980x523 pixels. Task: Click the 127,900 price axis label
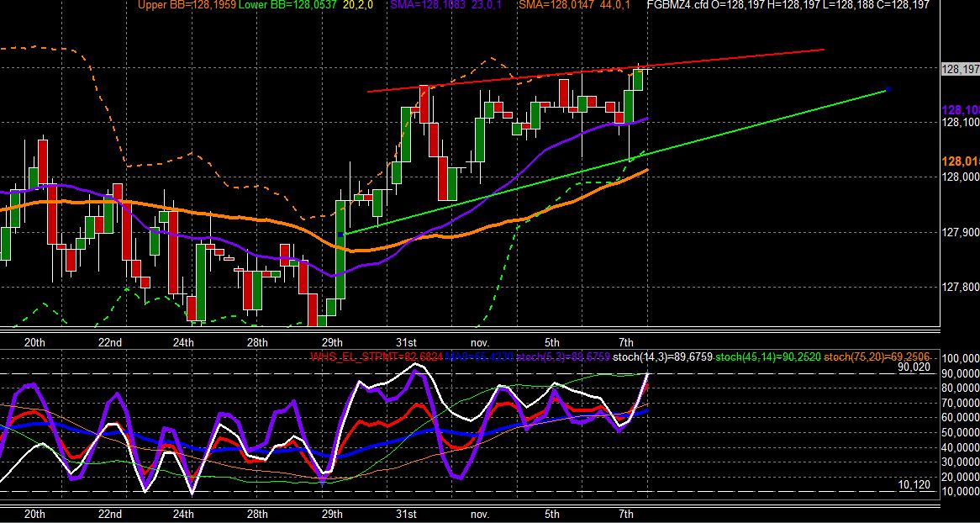coord(960,233)
